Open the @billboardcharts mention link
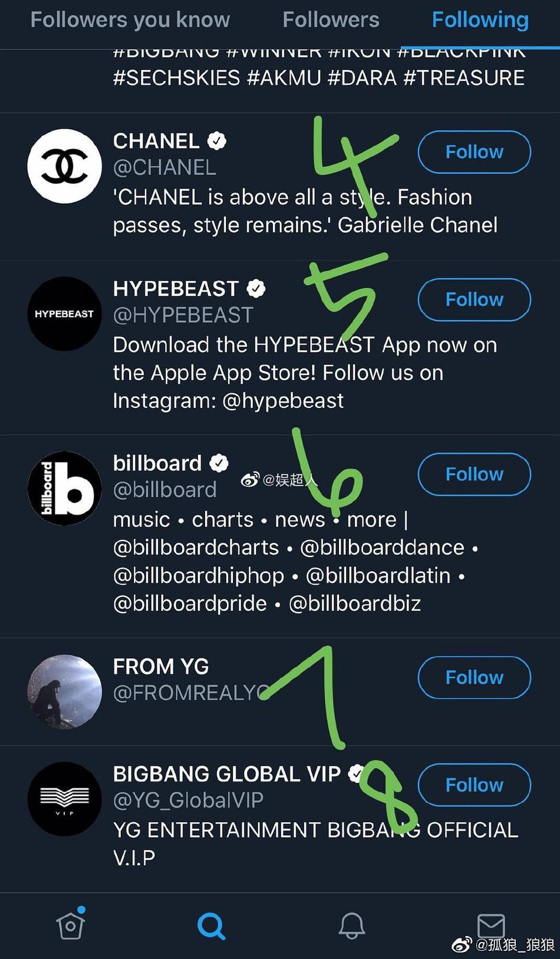Viewport: 560px width, 959px height. [196, 548]
